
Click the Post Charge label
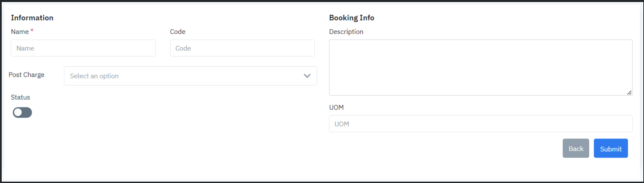(x=27, y=75)
